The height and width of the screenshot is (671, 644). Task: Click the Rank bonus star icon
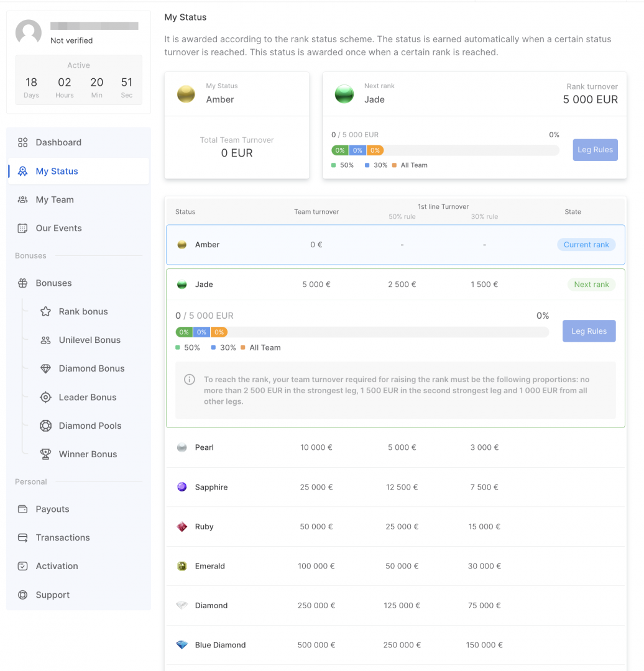pos(45,311)
